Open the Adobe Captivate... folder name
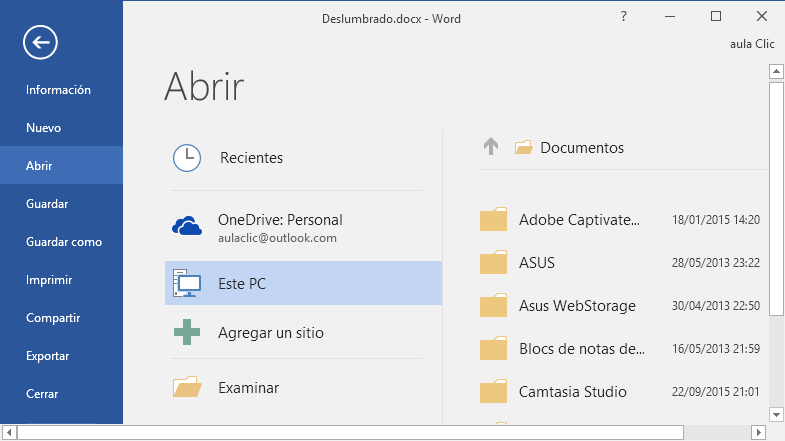Screen dimensions: 785x441 579,220
